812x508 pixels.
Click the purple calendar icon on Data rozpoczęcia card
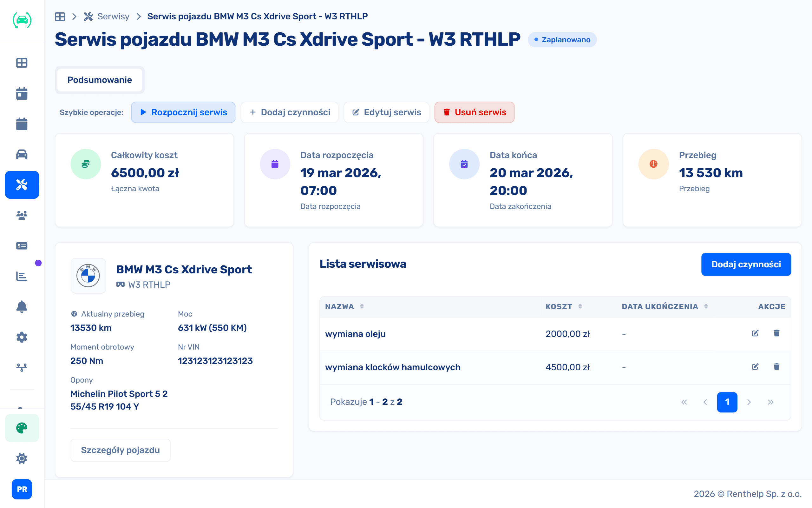click(275, 164)
